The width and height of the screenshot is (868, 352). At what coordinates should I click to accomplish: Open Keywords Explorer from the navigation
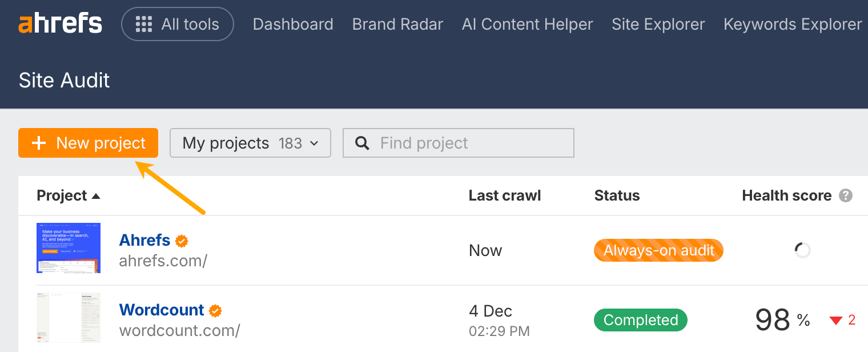(x=792, y=24)
